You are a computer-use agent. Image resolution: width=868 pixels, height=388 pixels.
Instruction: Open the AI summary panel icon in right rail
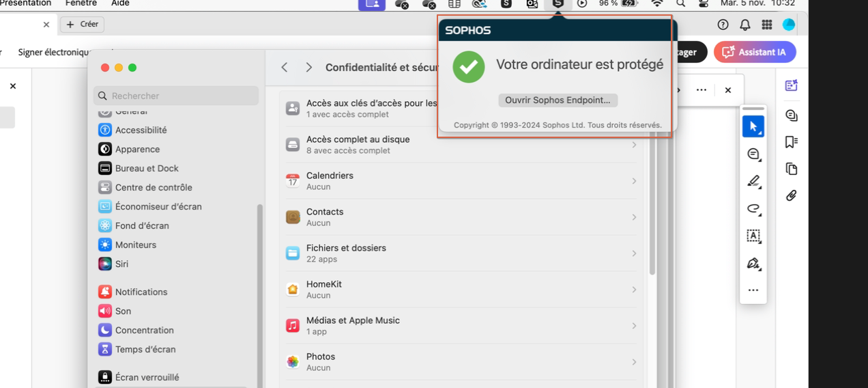[x=791, y=85]
